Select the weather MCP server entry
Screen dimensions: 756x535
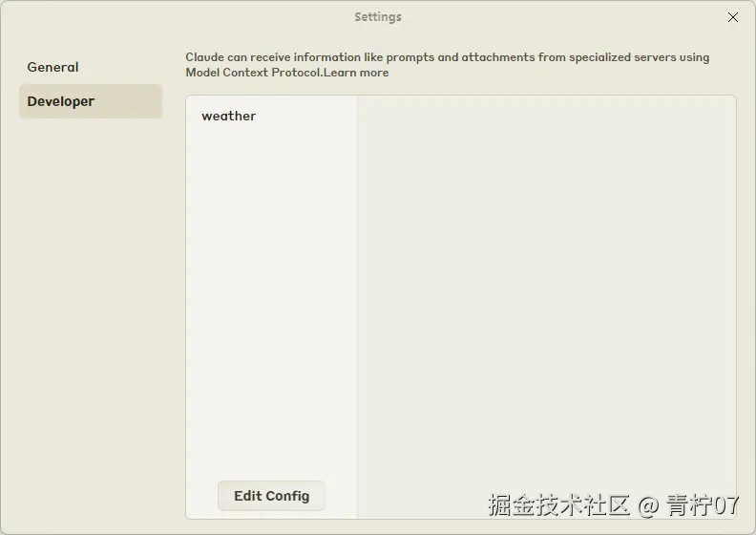coord(271,116)
